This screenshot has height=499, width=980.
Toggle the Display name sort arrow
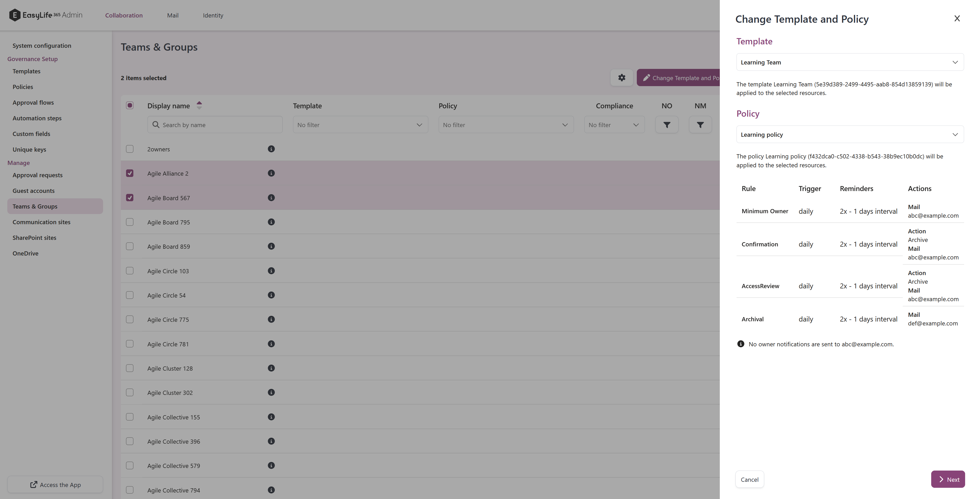(x=199, y=105)
